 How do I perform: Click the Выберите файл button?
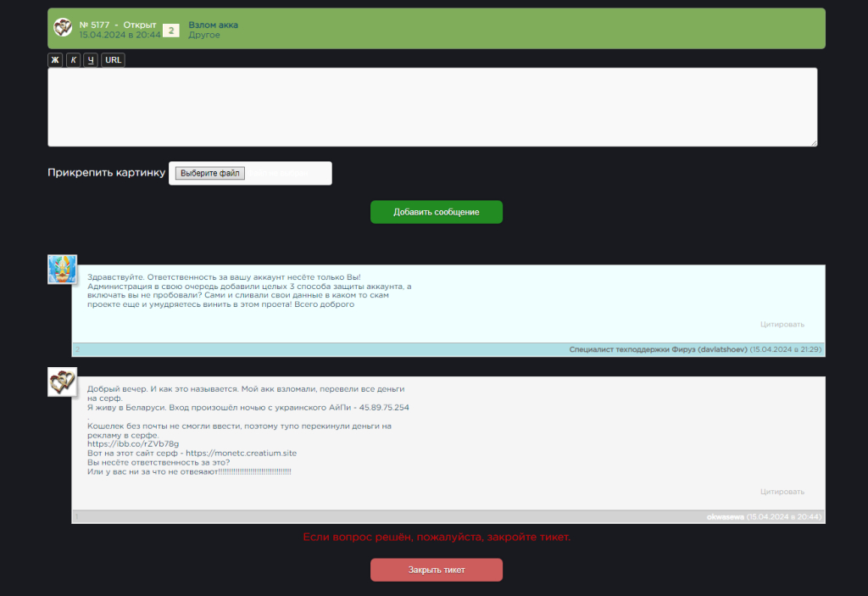[210, 173]
